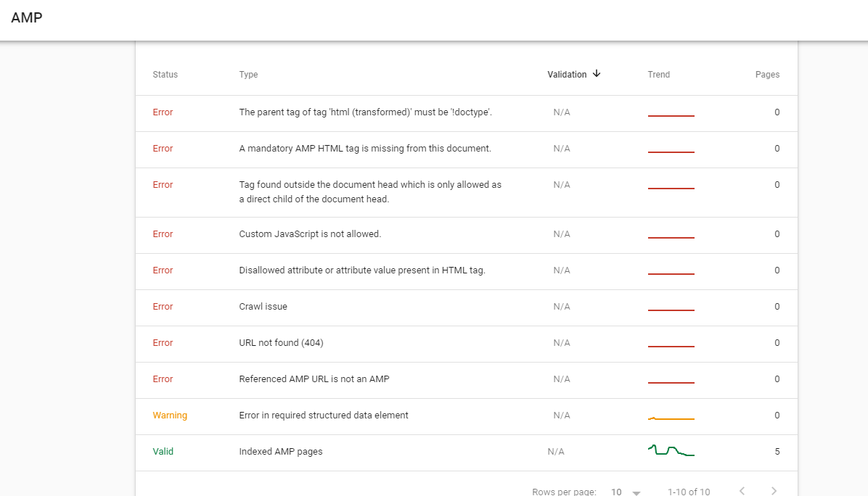Click the Type column header
The width and height of the screenshot is (868, 496).
pos(248,75)
